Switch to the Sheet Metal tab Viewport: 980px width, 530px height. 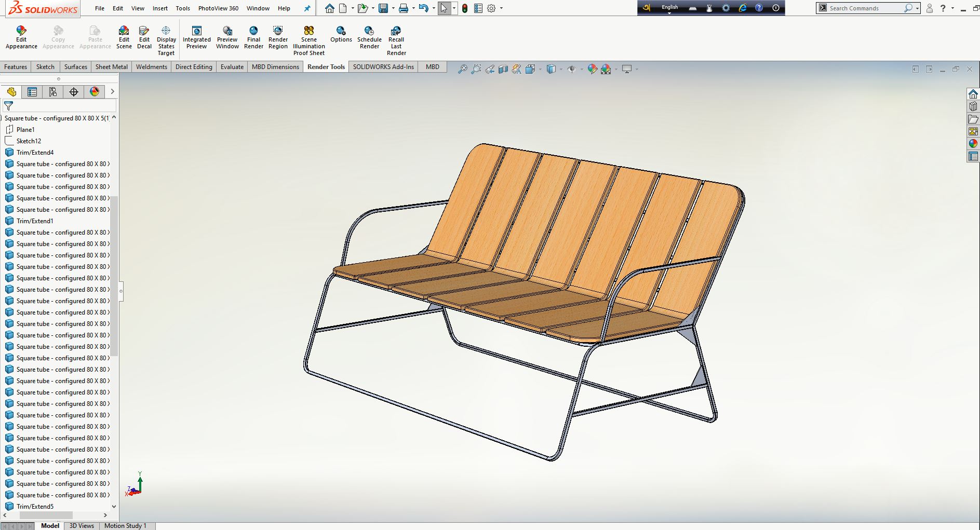click(x=112, y=67)
